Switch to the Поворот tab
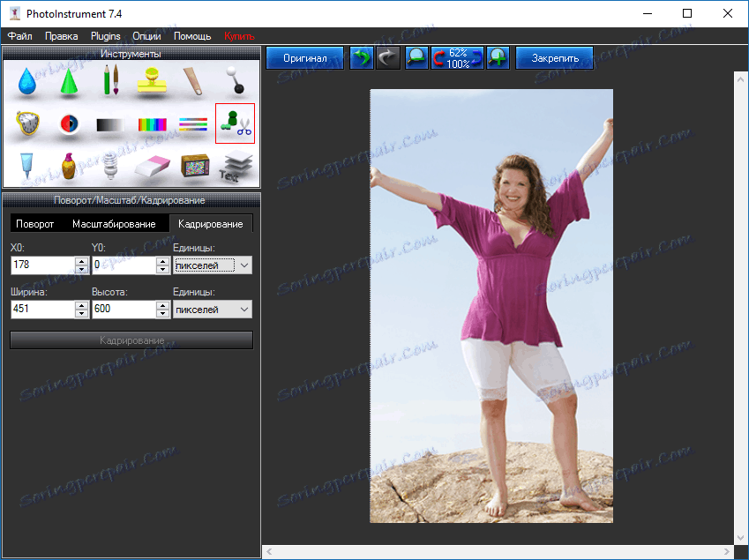This screenshot has height=560, width=749. [x=34, y=224]
